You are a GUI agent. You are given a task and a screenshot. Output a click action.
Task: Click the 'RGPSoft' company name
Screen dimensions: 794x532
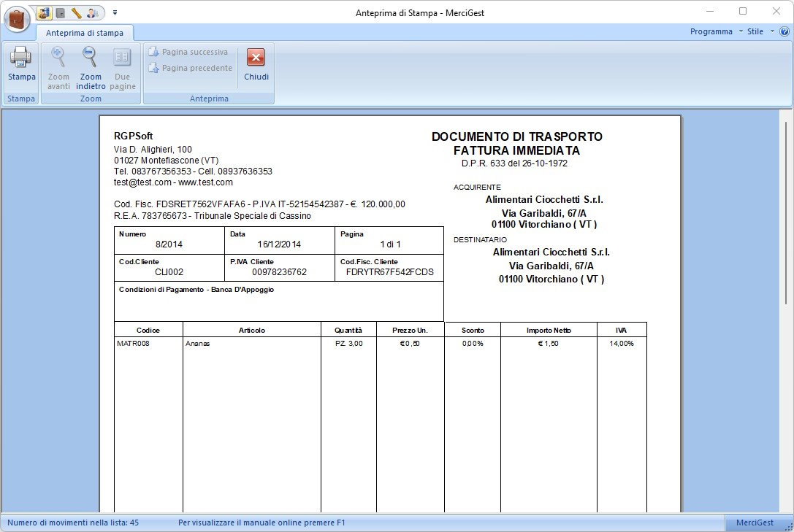click(133, 136)
